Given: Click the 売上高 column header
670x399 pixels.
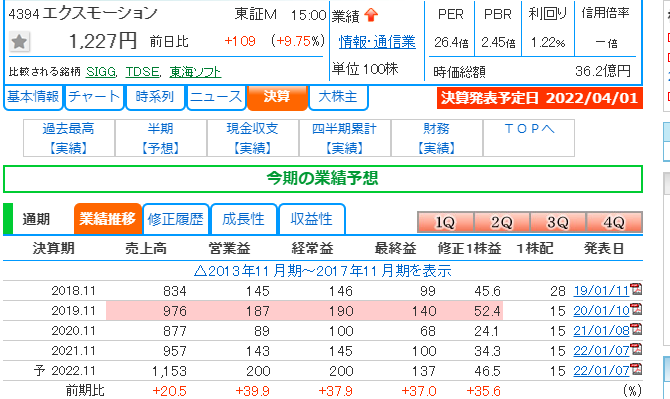Looking at the screenshot, I should click(x=146, y=248).
